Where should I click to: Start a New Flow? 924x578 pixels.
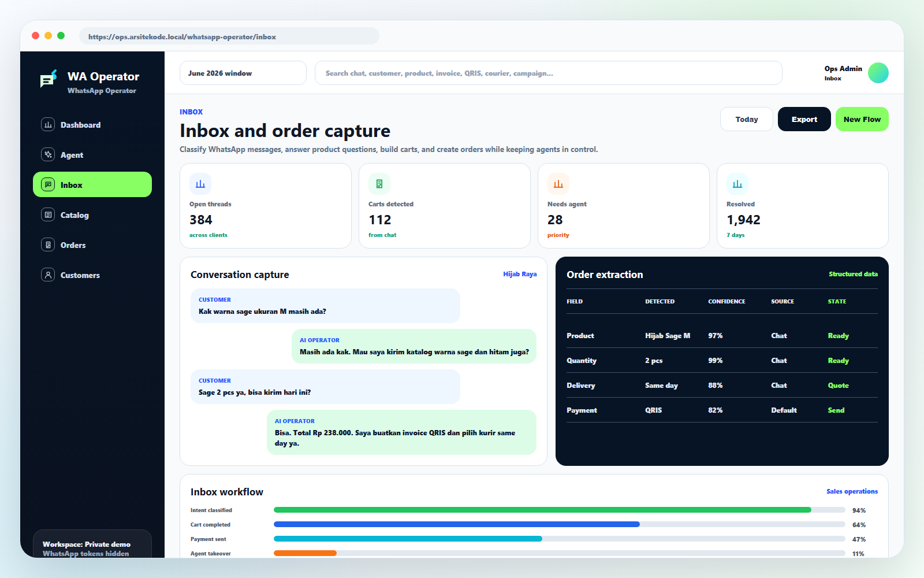click(x=862, y=119)
